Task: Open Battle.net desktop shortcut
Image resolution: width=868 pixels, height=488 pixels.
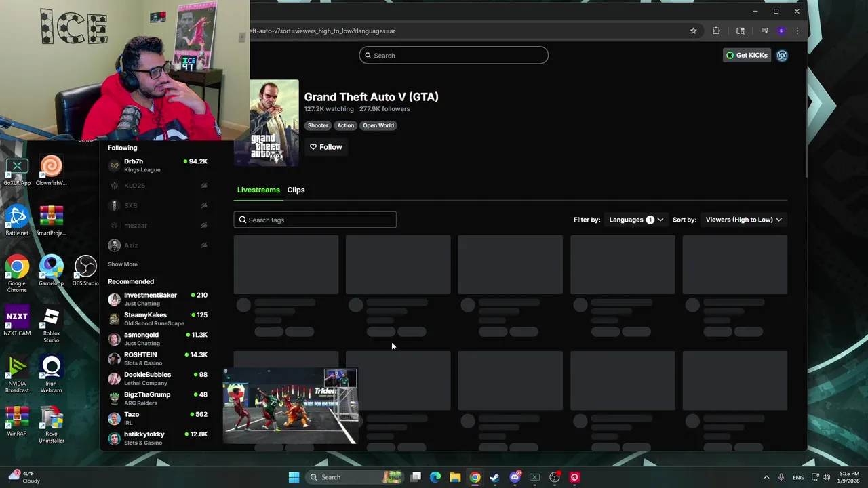Action: click(17, 222)
